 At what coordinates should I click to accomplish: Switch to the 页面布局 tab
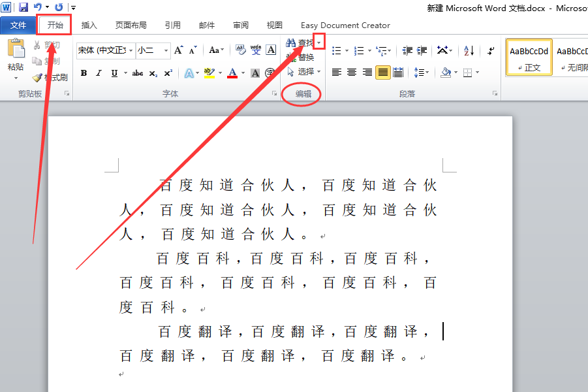point(131,25)
